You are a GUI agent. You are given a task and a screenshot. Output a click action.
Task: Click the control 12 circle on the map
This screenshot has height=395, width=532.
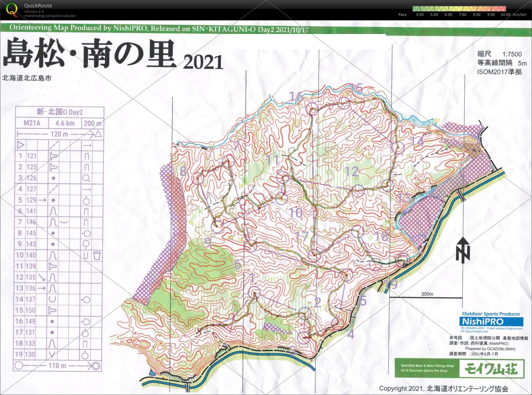point(358,190)
